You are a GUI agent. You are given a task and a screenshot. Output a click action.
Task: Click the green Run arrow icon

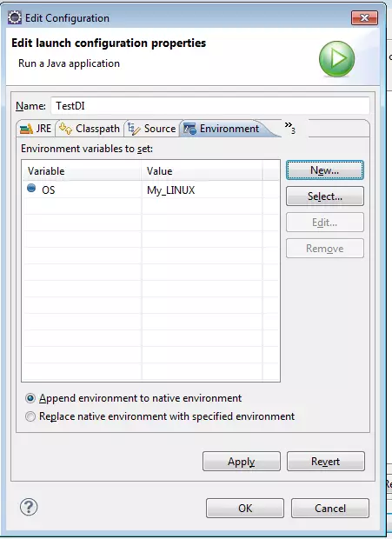point(336,59)
